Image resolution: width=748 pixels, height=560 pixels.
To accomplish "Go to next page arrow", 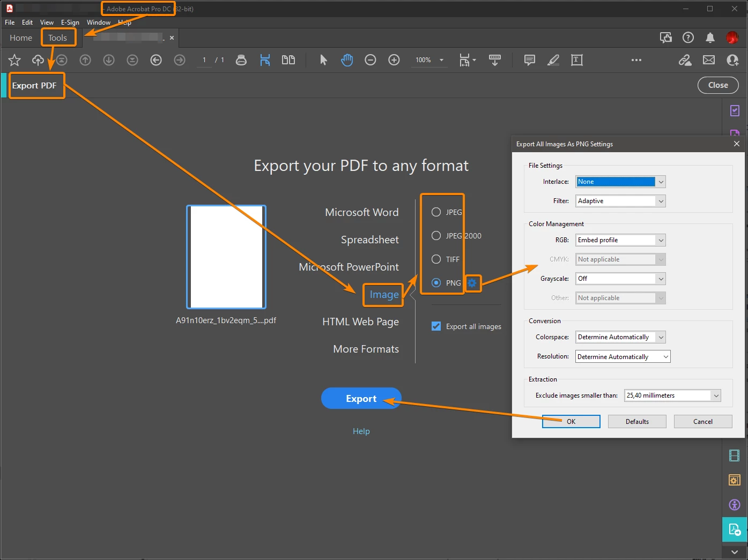I will tap(109, 60).
